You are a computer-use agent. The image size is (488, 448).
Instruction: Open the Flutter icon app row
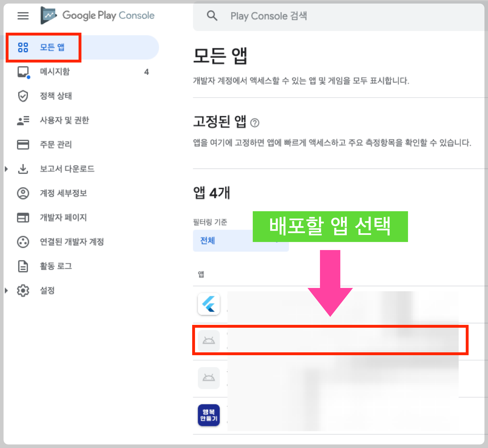pyautogui.click(x=209, y=304)
